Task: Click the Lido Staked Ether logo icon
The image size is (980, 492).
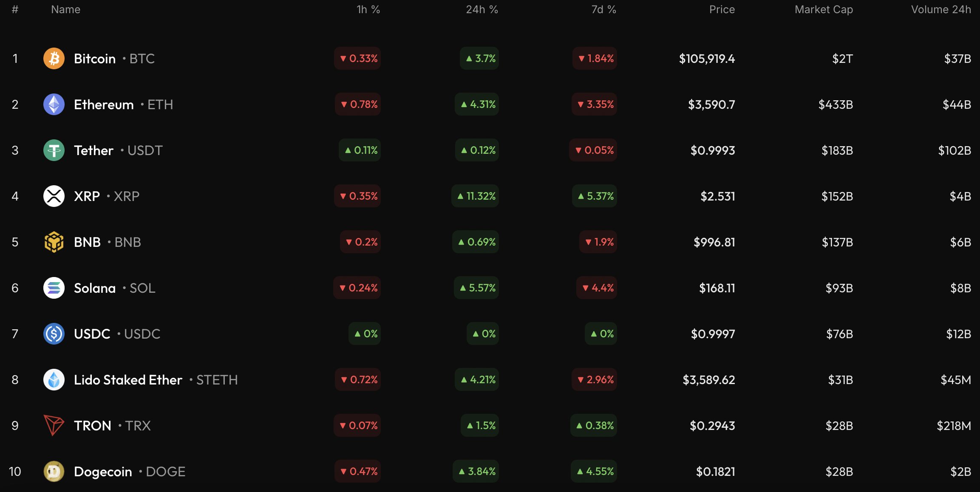Action: pyautogui.click(x=54, y=380)
